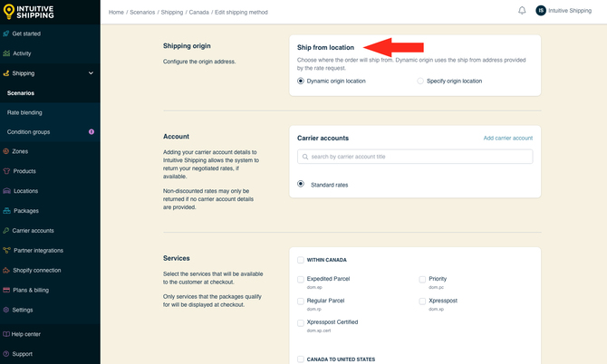
Task: Click Shipping in the breadcrumb
Action: tap(172, 13)
